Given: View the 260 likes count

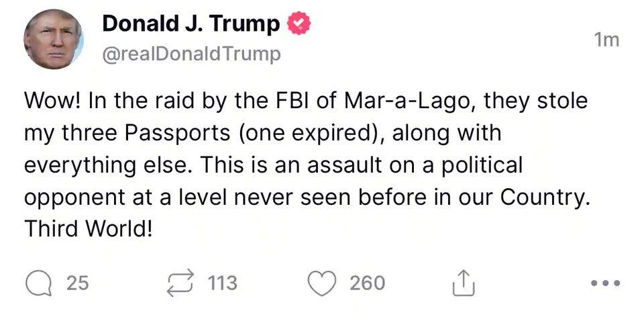Looking at the screenshot, I should (x=367, y=283).
